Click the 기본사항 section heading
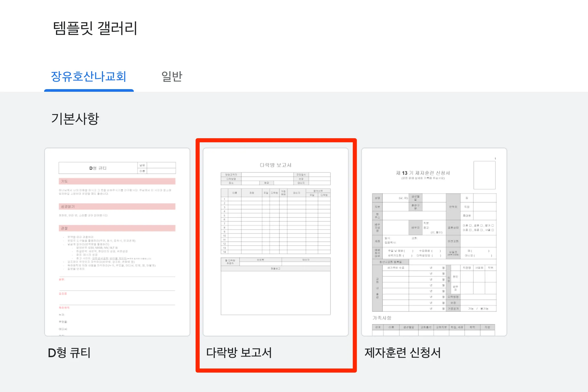This screenshot has height=392, width=588. click(x=75, y=118)
